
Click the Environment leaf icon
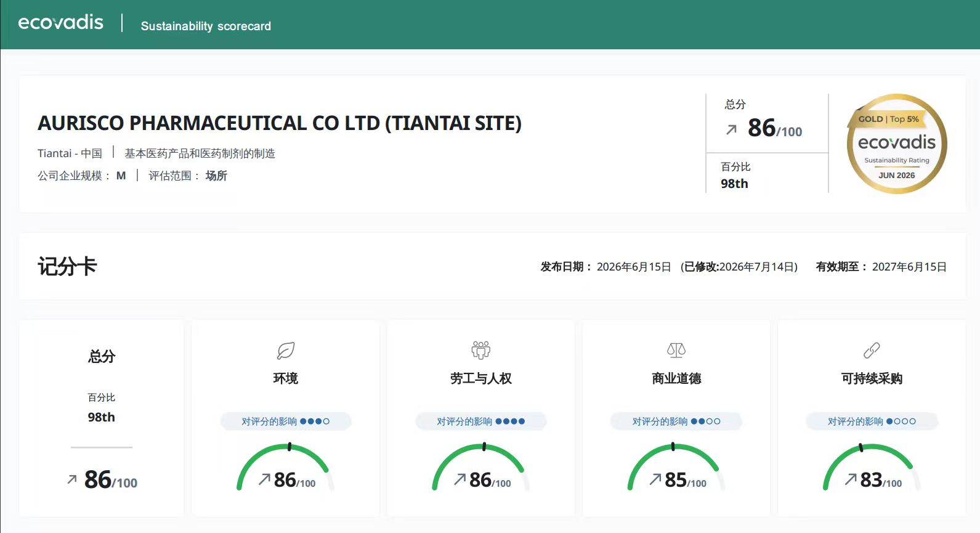click(x=286, y=351)
